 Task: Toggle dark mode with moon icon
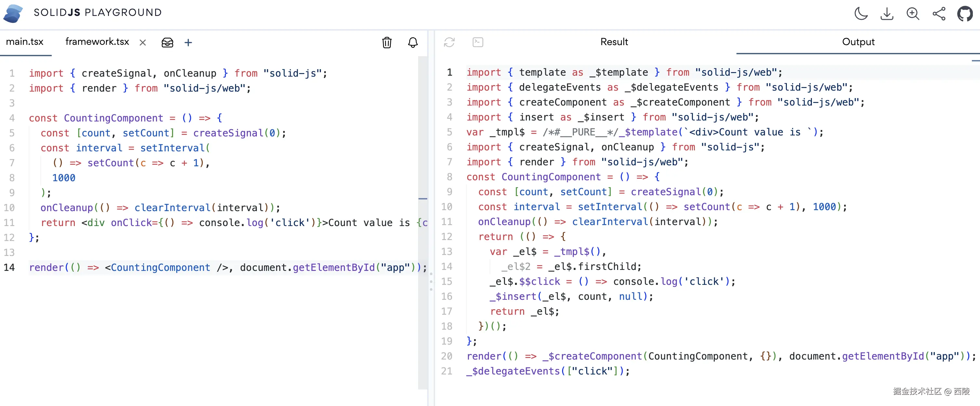click(861, 14)
